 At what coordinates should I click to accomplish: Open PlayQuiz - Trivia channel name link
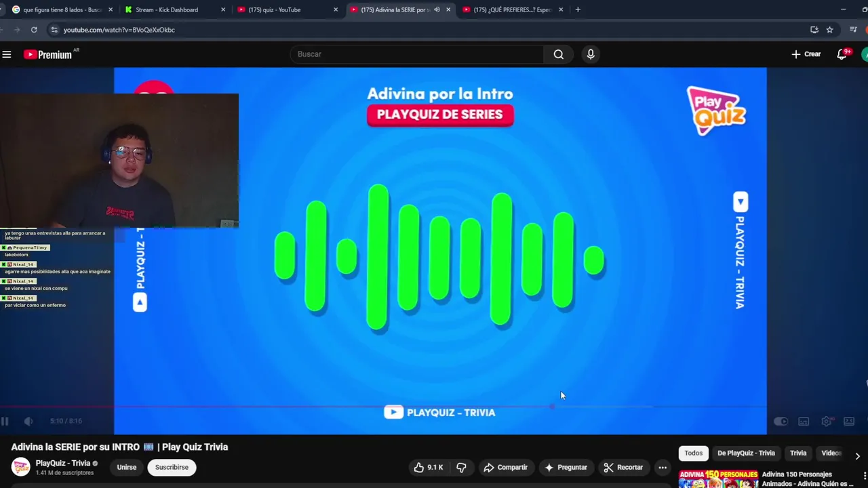63,464
